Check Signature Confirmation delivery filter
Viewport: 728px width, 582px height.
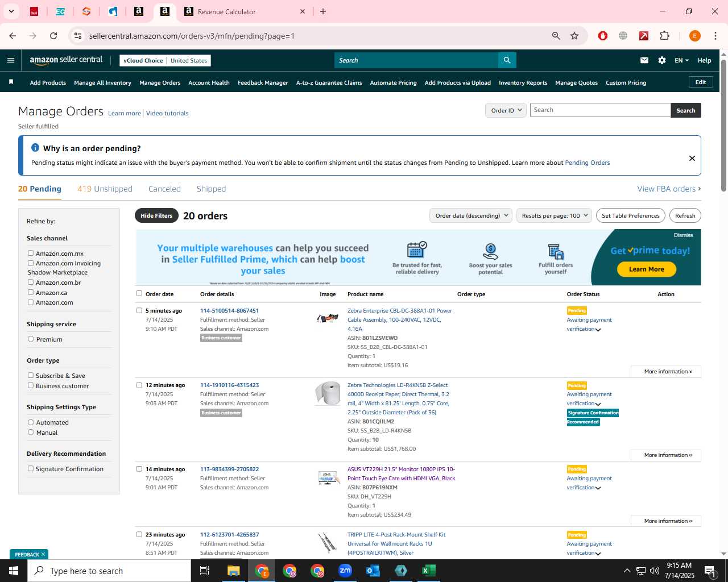[x=31, y=469]
